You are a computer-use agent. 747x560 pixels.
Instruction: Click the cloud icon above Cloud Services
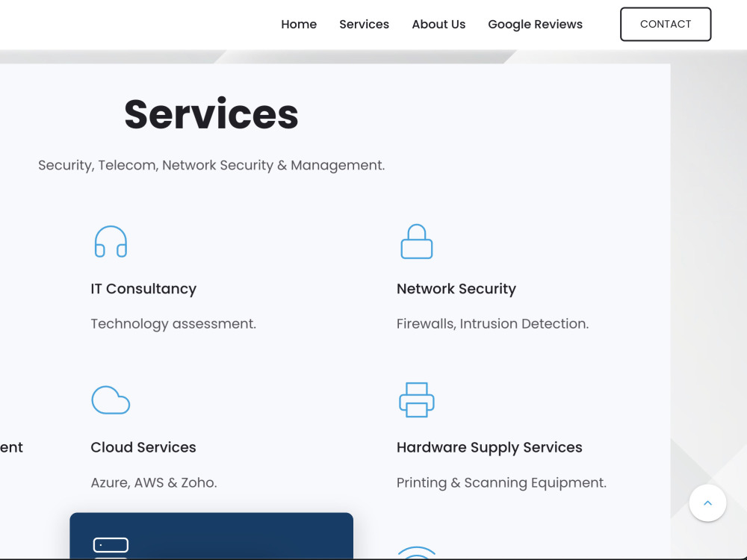[x=111, y=400]
